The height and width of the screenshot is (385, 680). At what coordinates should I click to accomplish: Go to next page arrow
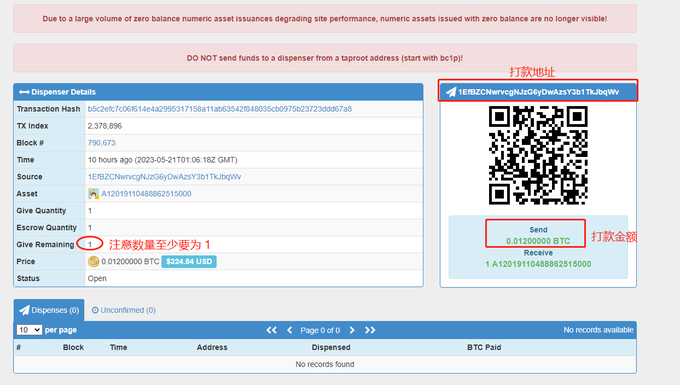coord(352,330)
